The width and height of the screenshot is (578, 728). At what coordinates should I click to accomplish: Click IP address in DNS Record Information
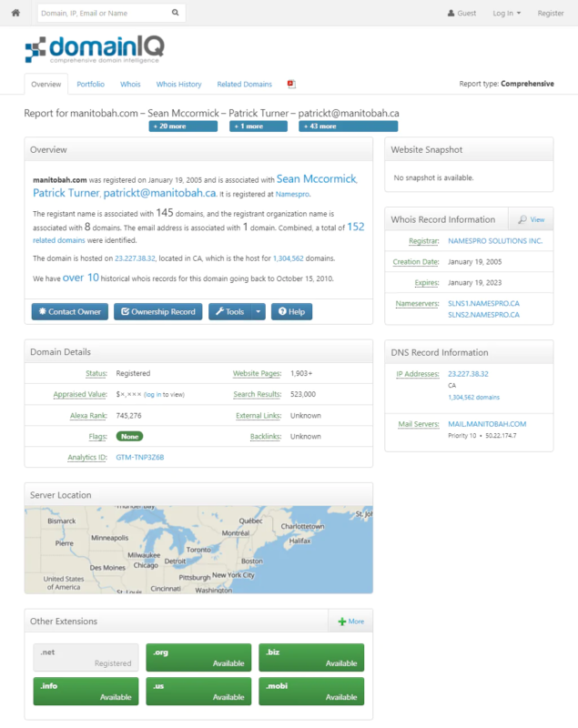468,374
